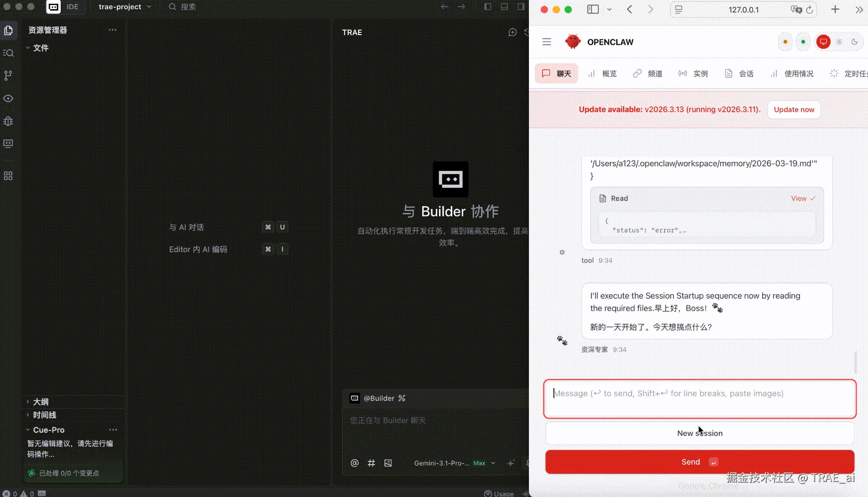Switch to the 聊天 chat tab

pos(556,73)
